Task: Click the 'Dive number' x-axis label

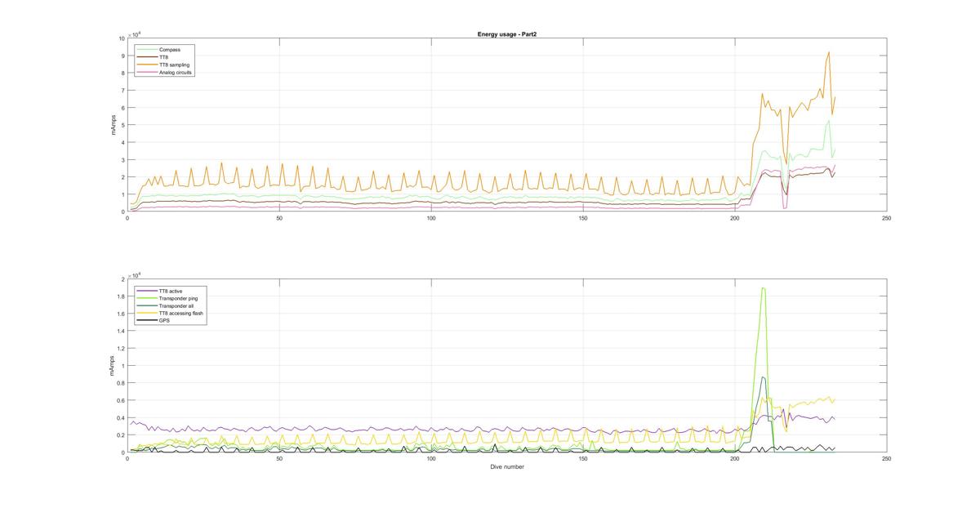Action: 507,467
